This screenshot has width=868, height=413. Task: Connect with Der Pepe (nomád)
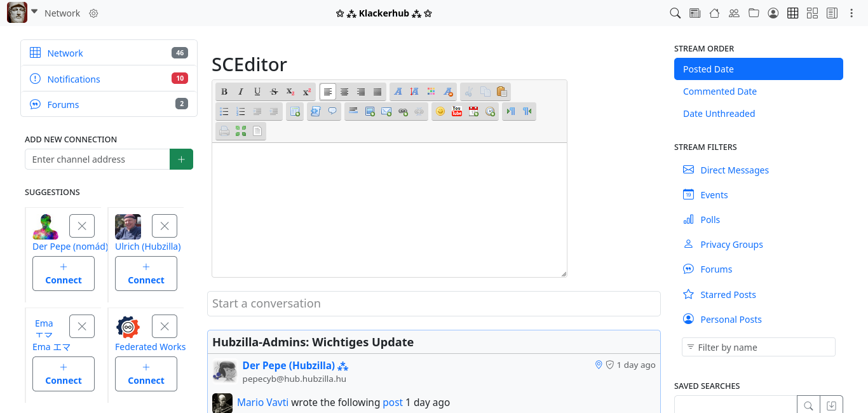(x=64, y=274)
